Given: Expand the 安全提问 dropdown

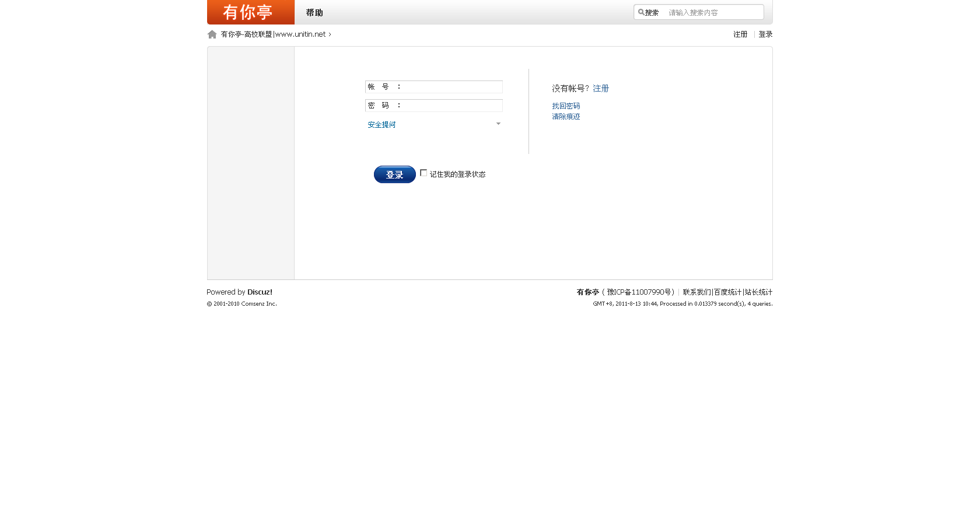Looking at the screenshot, I should [434, 124].
